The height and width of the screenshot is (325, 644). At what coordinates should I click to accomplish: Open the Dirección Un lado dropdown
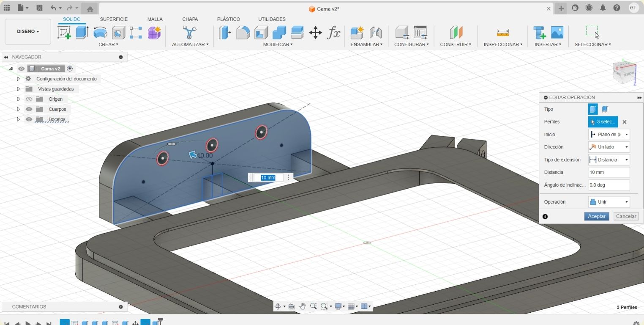(609, 147)
